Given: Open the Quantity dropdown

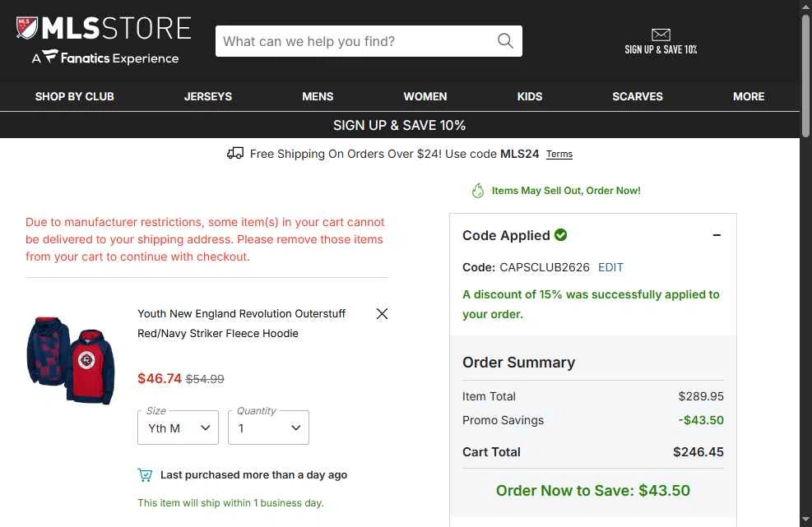Looking at the screenshot, I should click(x=268, y=428).
